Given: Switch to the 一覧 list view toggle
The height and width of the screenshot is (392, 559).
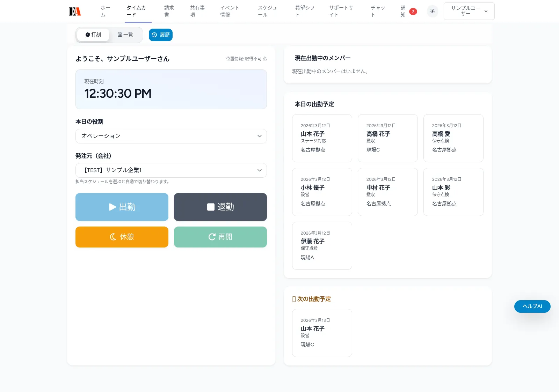Looking at the screenshot, I should (125, 35).
